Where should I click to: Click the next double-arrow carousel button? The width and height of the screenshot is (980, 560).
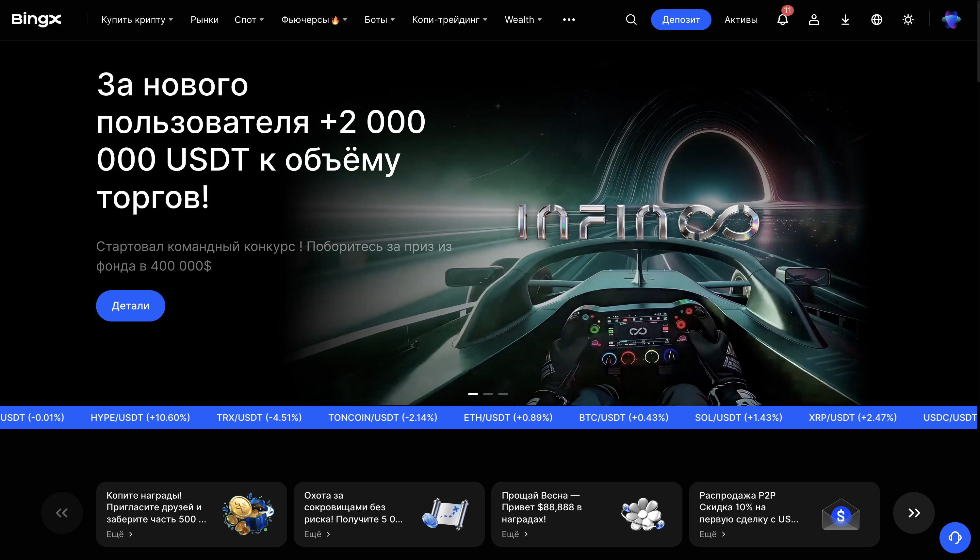click(x=914, y=513)
